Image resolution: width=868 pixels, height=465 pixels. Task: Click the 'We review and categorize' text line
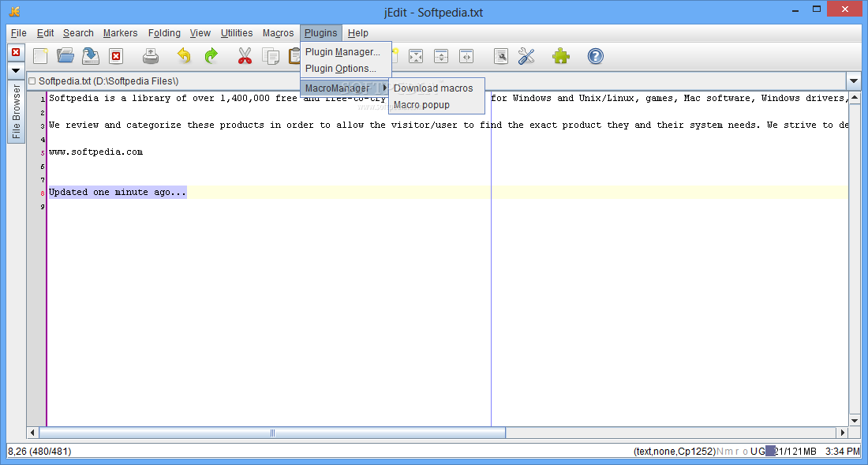448,125
